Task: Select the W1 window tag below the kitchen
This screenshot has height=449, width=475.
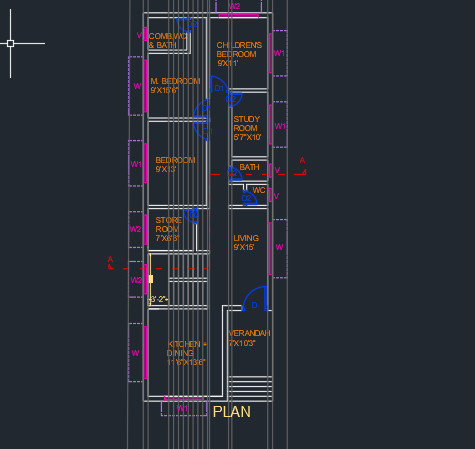Action: pos(182,408)
